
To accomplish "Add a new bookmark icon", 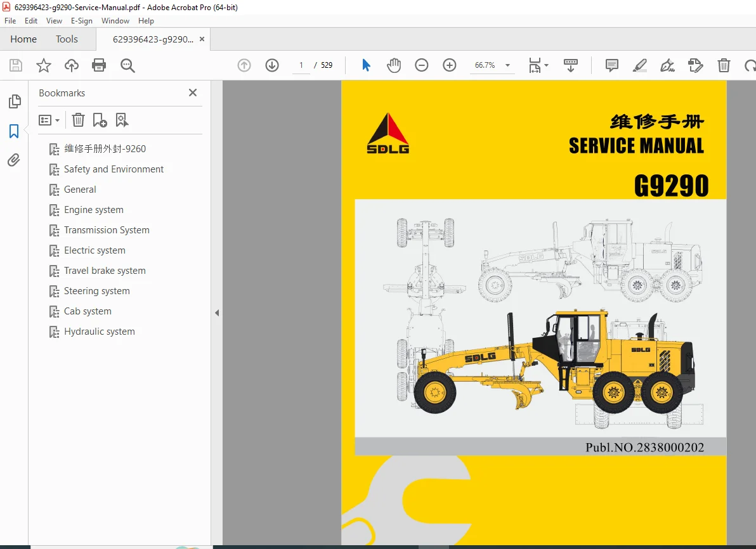I will click(x=100, y=120).
